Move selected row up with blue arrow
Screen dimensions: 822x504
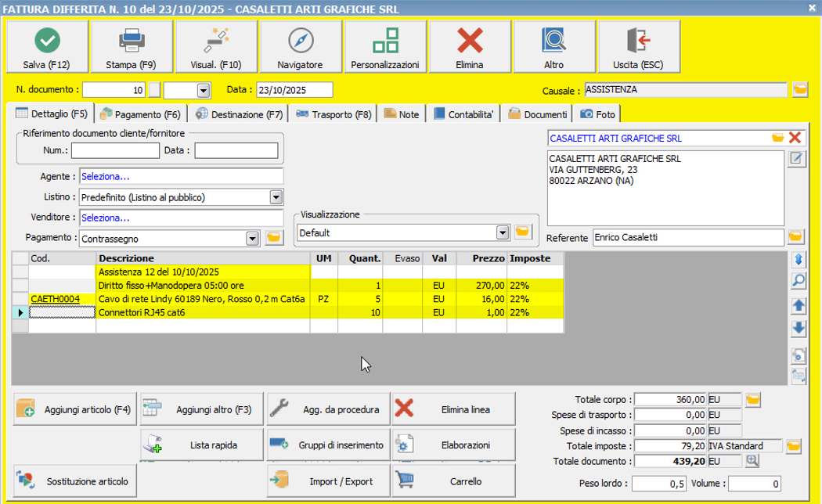coord(799,305)
